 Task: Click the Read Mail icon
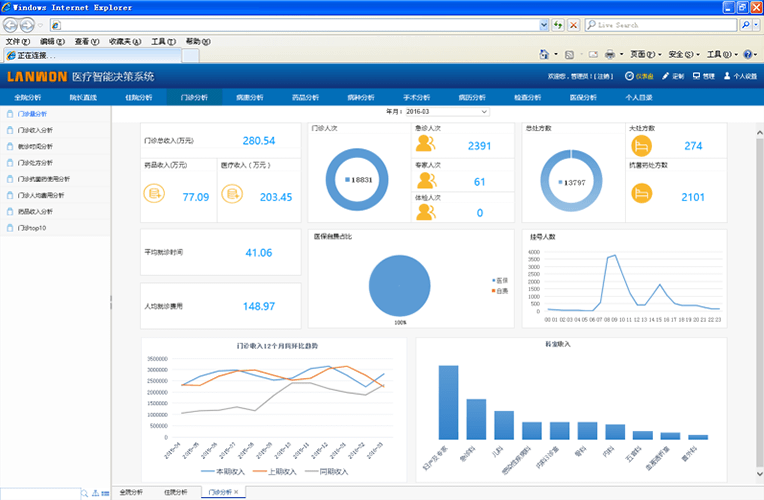(x=593, y=55)
